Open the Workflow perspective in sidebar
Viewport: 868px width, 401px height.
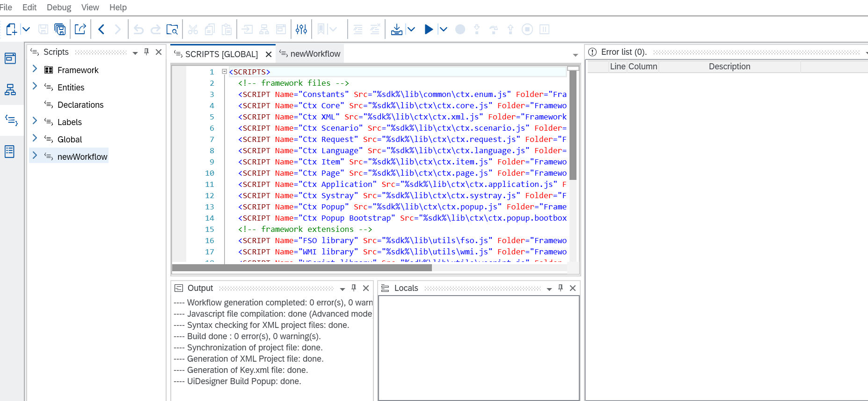click(10, 89)
